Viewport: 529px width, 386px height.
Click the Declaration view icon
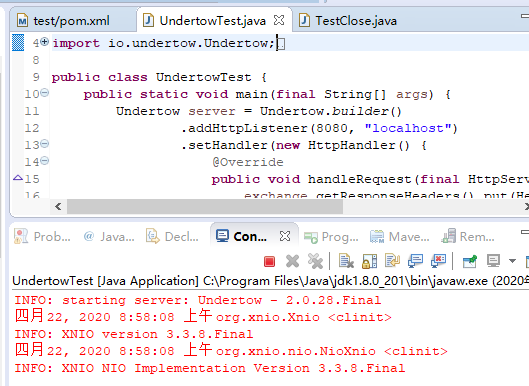pyautogui.click(x=152, y=236)
